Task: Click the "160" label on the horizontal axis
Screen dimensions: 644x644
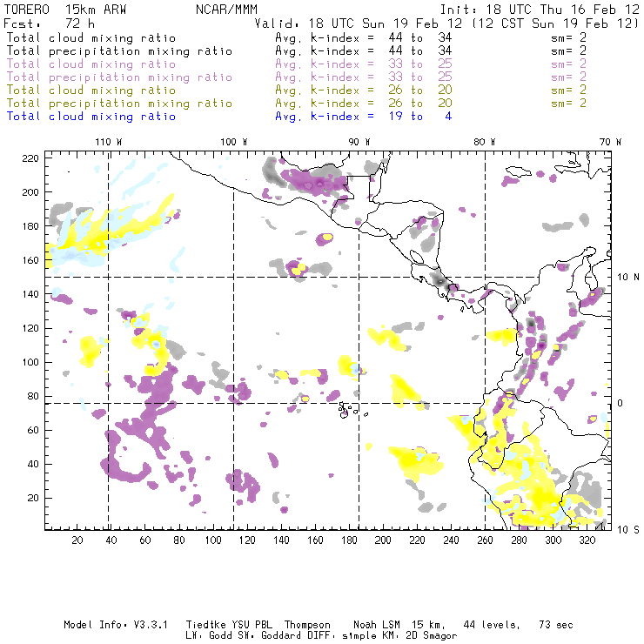Action: pos(315,540)
